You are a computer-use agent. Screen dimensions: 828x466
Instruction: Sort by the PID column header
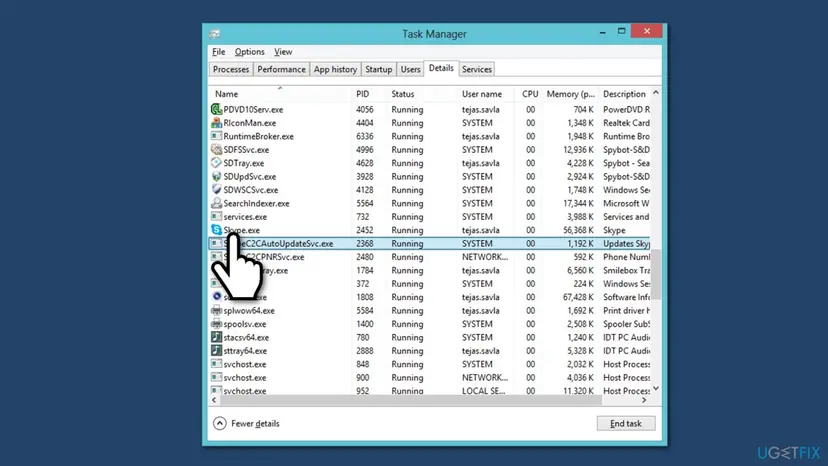pos(363,94)
